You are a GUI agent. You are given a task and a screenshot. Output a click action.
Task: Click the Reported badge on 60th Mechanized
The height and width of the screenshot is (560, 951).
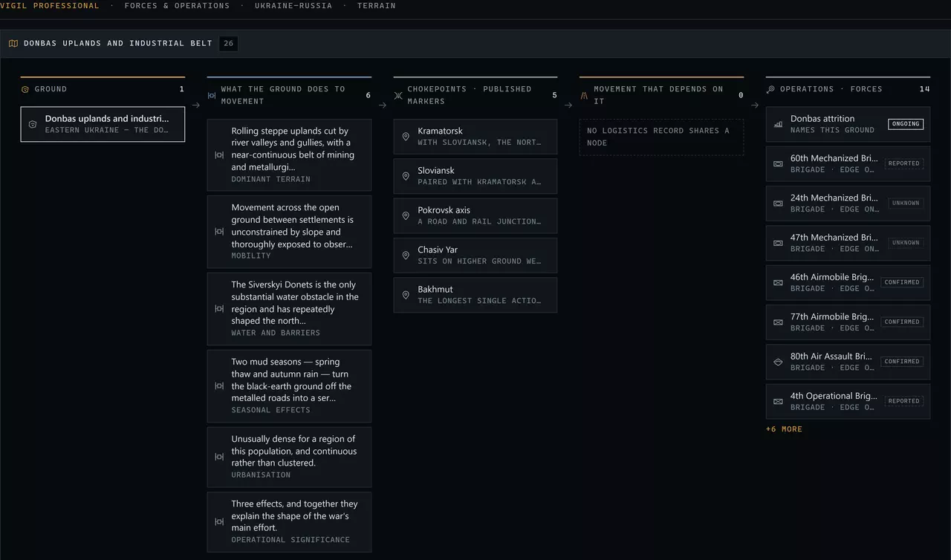pyautogui.click(x=904, y=163)
